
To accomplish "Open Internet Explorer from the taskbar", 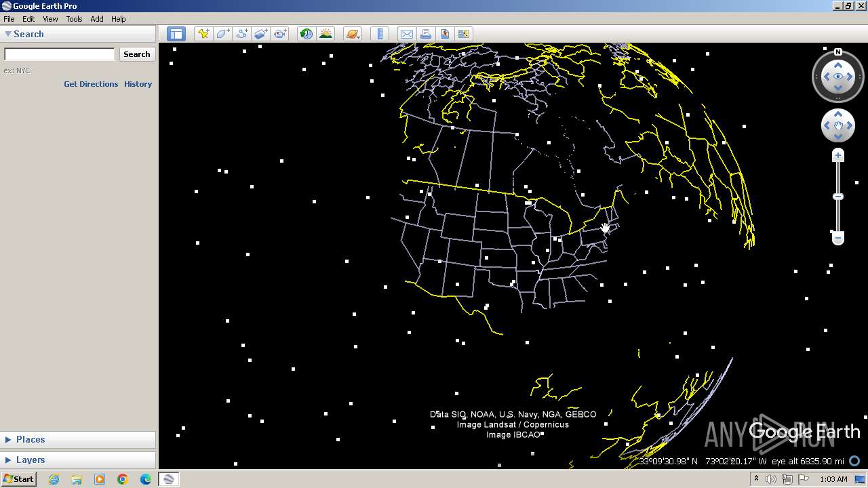I will [x=54, y=479].
